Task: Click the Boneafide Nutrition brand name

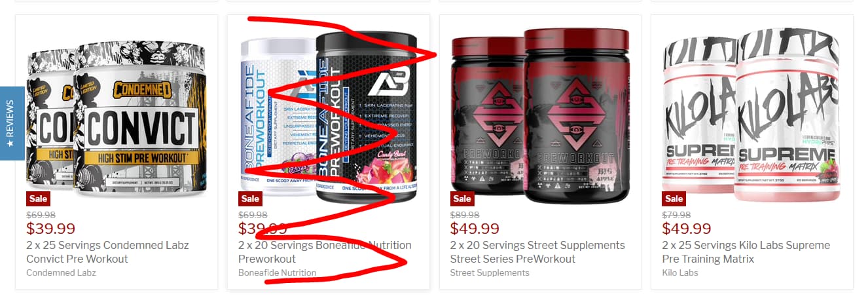Action: 277,272
